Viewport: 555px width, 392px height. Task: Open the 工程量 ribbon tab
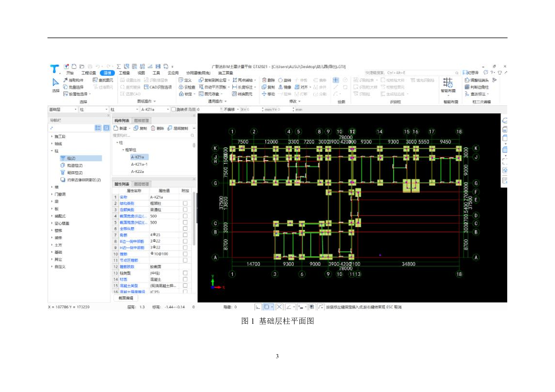(x=124, y=73)
